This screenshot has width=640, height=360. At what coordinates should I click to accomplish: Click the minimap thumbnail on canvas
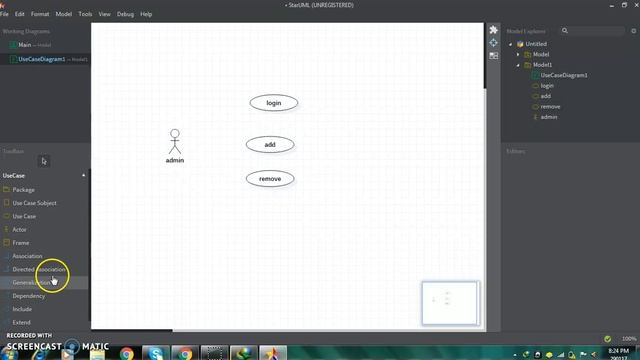(450, 303)
